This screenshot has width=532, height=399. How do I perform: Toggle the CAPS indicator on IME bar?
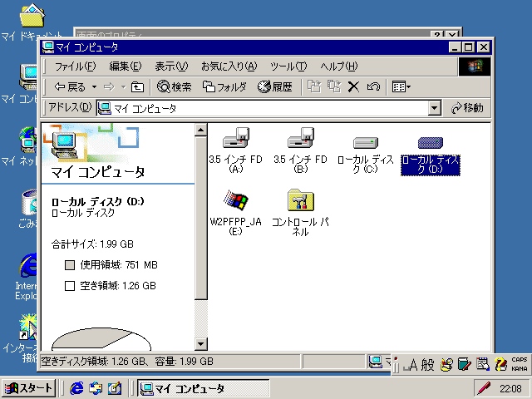[520, 360]
